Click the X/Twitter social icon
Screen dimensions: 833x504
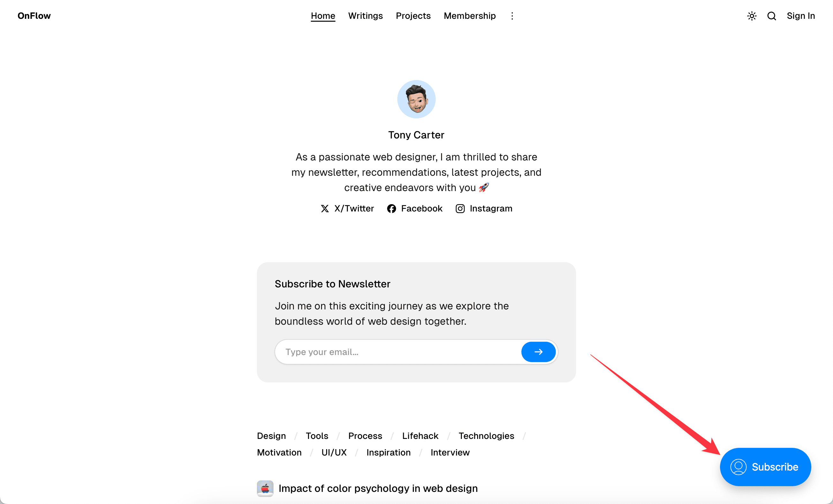[325, 209]
